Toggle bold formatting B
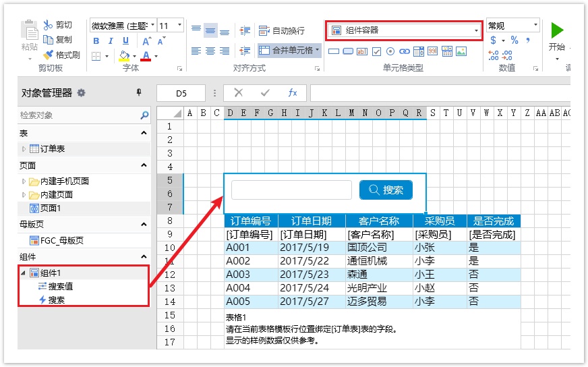 (x=96, y=41)
